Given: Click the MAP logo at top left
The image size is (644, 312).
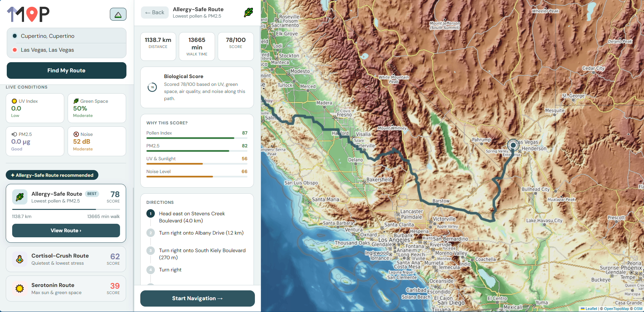Looking at the screenshot, I should point(28,14).
